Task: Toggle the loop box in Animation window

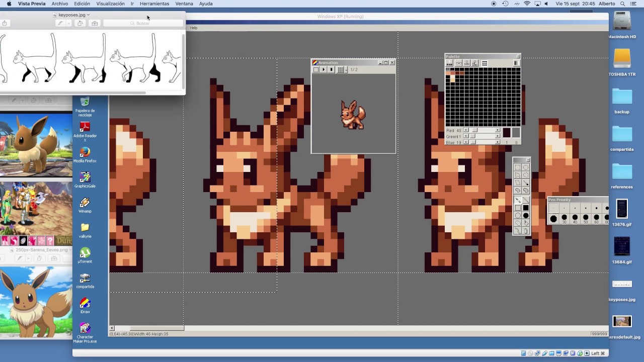Action: pos(316,69)
